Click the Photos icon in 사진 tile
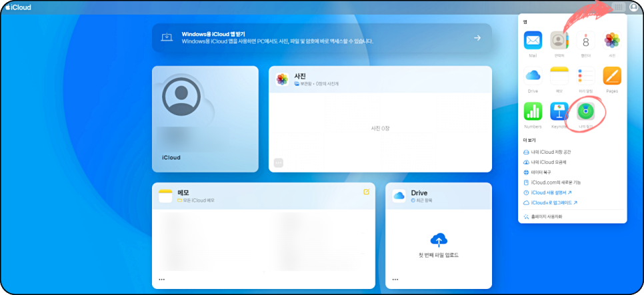The image size is (644, 295). point(282,79)
